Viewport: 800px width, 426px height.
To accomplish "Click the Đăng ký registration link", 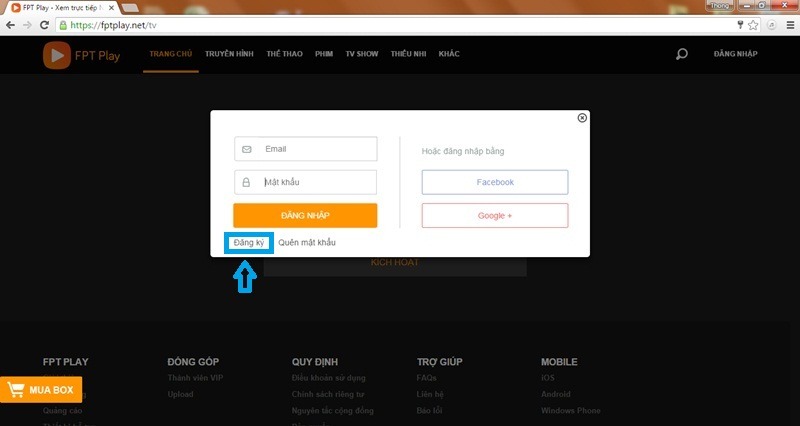I will click(249, 243).
